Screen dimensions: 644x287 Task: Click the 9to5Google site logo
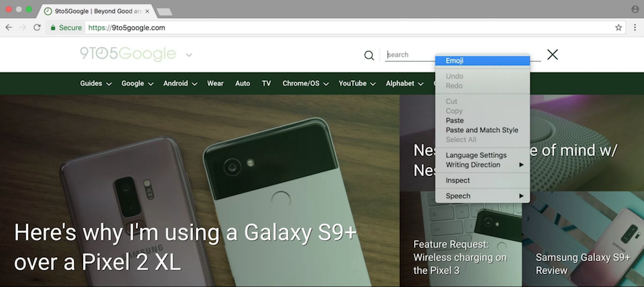(128, 54)
